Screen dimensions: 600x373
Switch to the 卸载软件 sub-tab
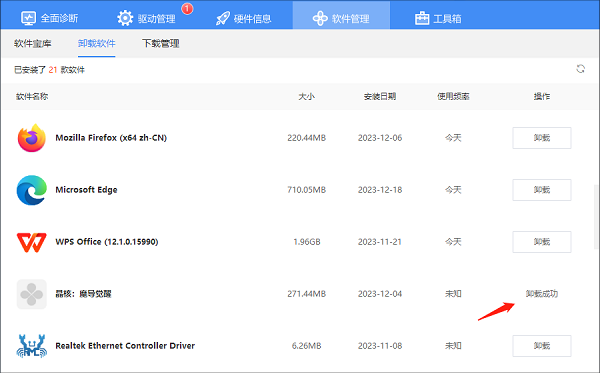tap(96, 43)
